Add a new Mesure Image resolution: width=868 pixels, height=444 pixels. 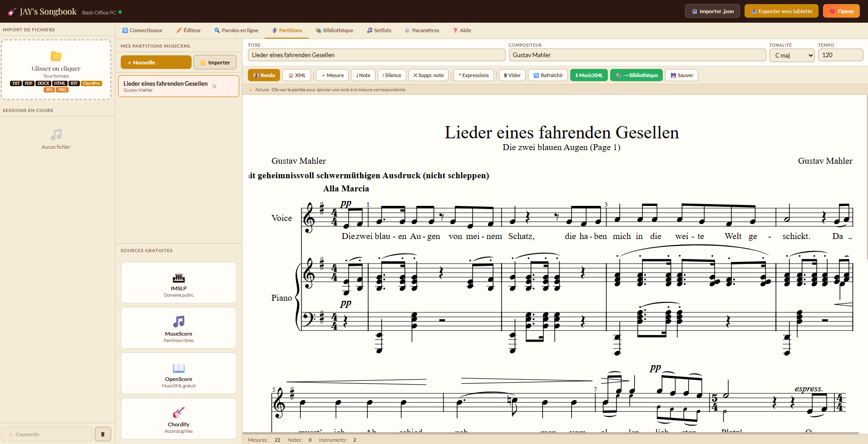[x=332, y=75]
